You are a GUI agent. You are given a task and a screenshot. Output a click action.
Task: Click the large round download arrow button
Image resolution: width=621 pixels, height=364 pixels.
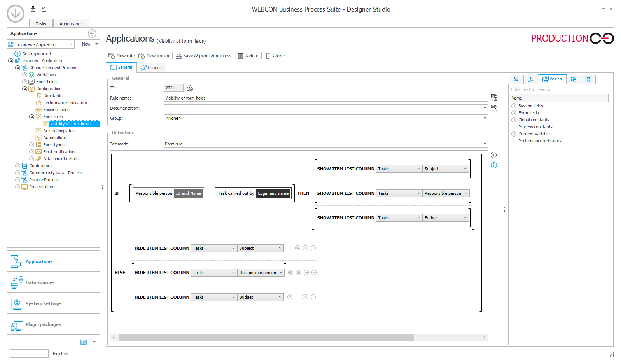(x=16, y=14)
